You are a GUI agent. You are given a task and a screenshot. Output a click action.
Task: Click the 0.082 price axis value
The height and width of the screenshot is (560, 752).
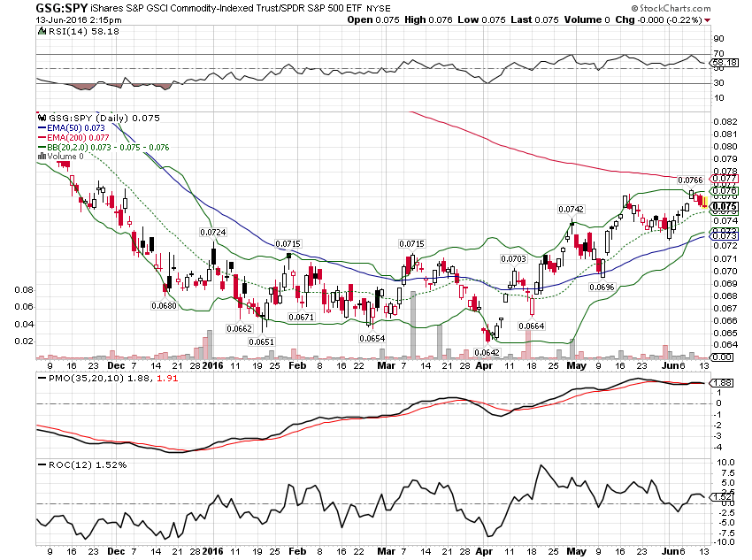point(725,122)
